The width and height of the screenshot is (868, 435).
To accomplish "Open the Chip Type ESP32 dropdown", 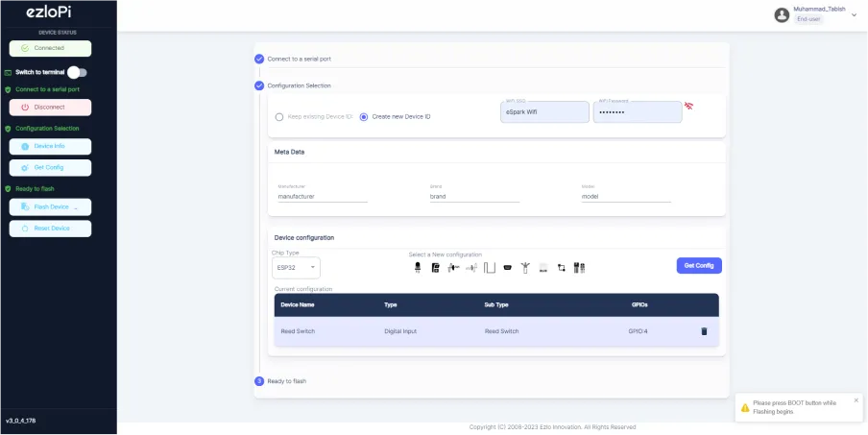I will pyautogui.click(x=296, y=267).
